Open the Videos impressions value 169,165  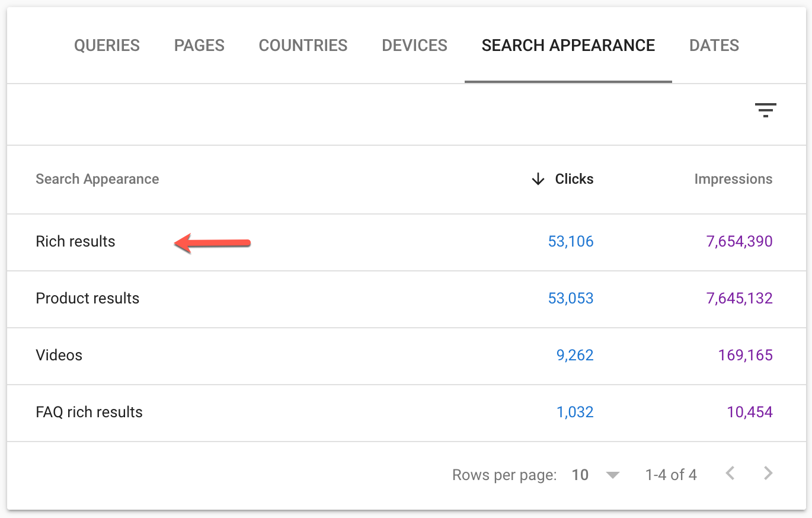click(x=745, y=355)
